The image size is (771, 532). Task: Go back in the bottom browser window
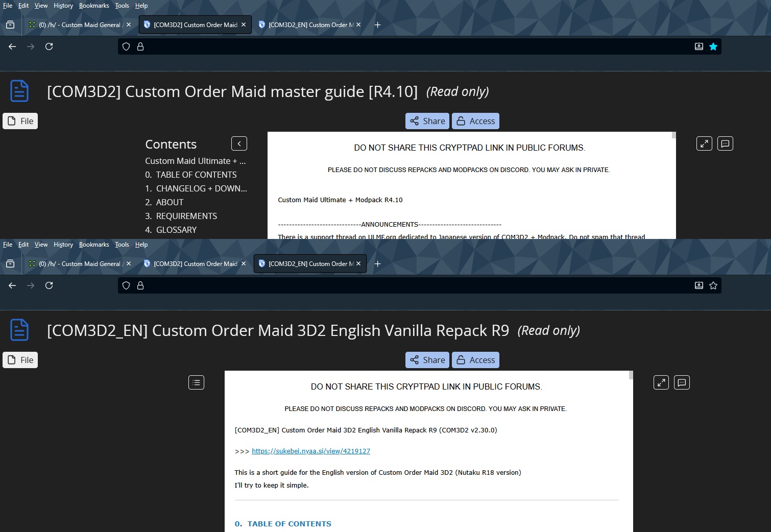(12, 285)
